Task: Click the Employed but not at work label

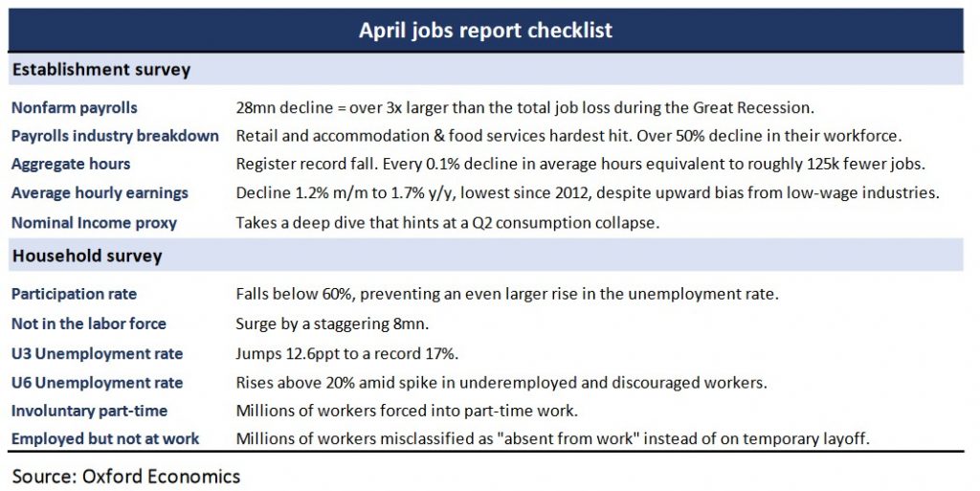Action: click(x=105, y=438)
